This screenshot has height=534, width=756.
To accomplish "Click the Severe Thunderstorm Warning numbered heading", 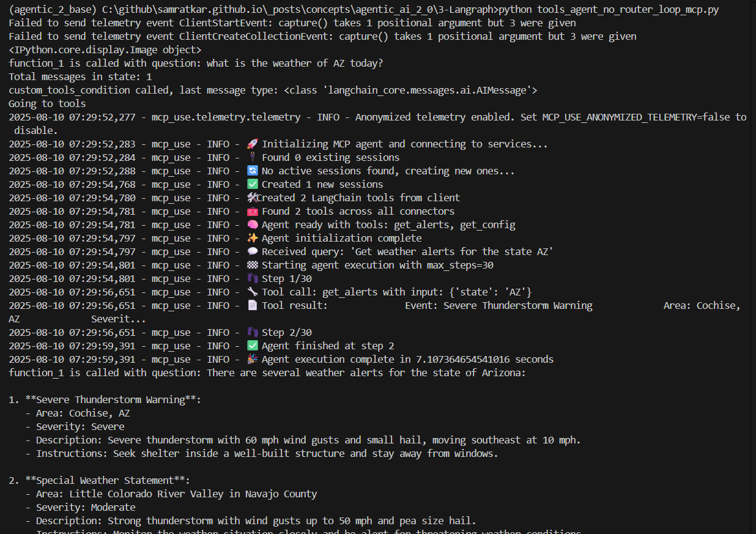I will coord(113,400).
